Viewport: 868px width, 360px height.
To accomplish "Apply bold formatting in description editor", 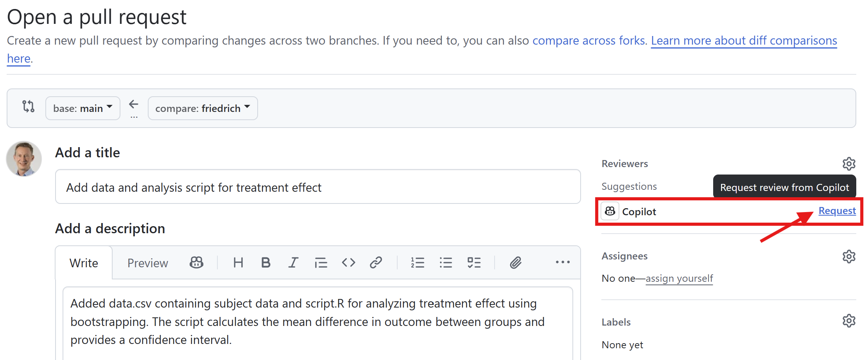I will click(x=266, y=263).
